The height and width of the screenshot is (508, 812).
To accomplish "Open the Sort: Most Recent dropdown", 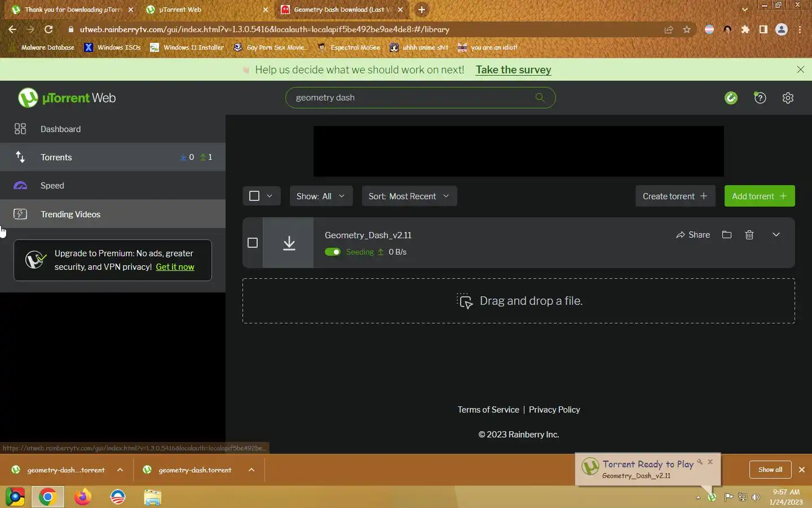I will pyautogui.click(x=409, y=196).
